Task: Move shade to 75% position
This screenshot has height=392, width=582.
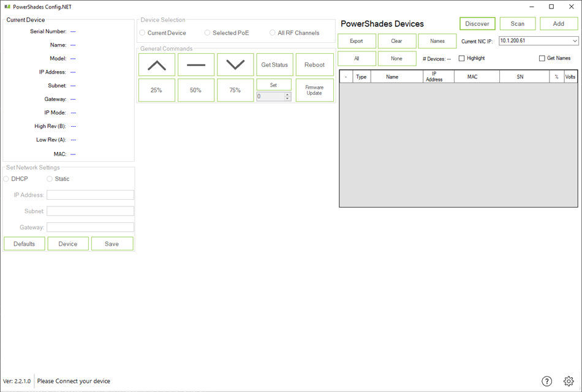Action: point(235,90)
